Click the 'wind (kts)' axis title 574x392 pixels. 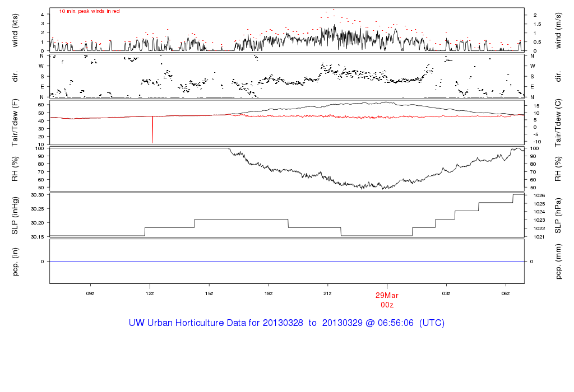15,30
